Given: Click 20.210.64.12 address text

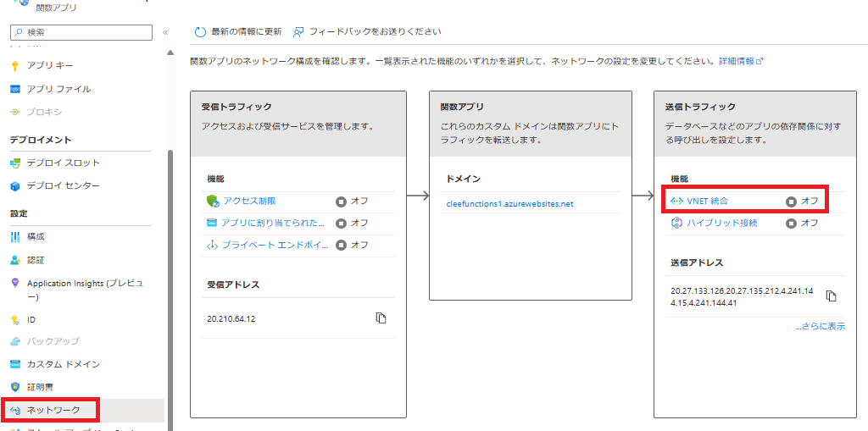Looking at the screenshot, I should coord(231,318).
